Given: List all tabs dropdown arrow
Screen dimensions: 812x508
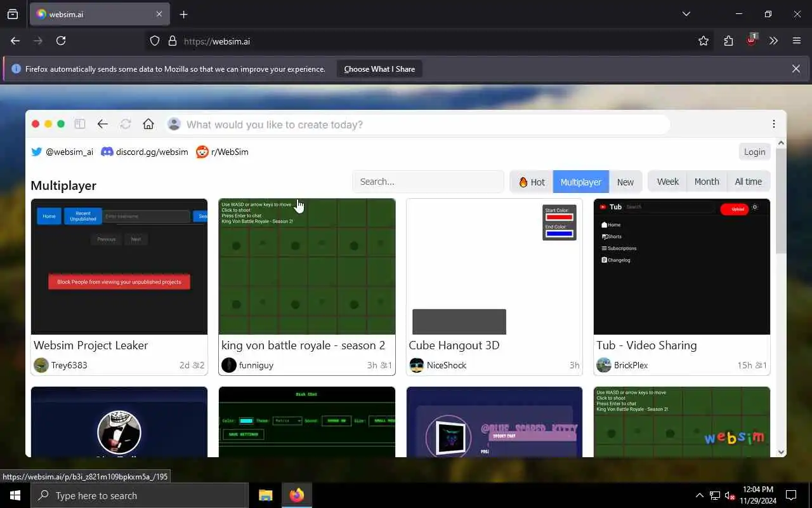Looking at the screenshot, I should pyautogui.click(x=686, y=14).
